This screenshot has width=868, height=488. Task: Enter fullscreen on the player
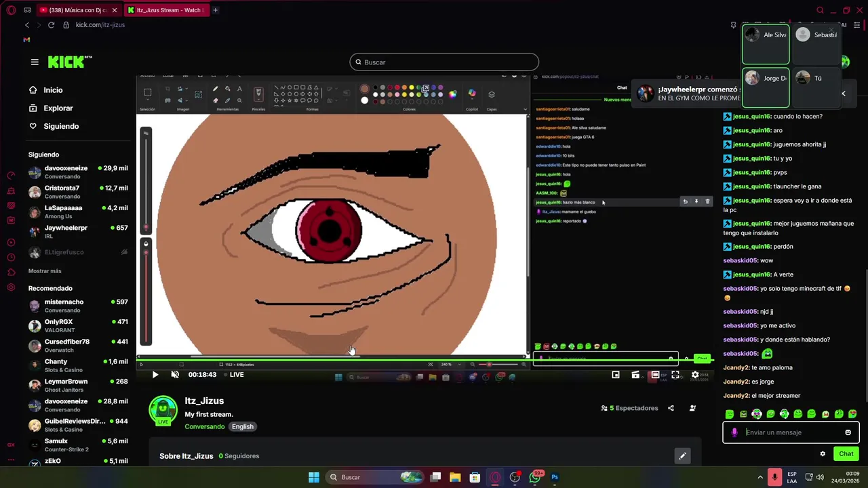point(675,375)
